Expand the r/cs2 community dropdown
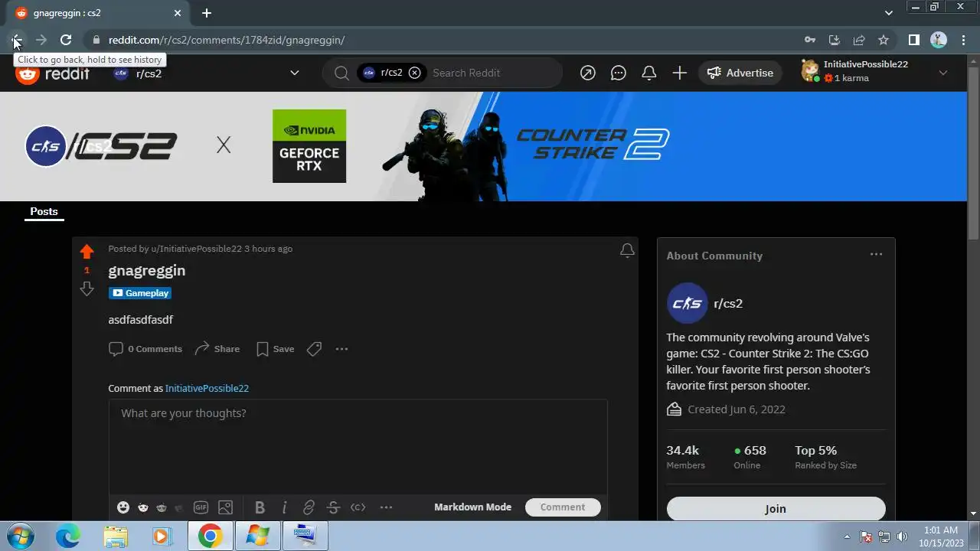Image resolution: width=980 pixels, height=551 pixels. pyautogui.click(x=294, y=73)
